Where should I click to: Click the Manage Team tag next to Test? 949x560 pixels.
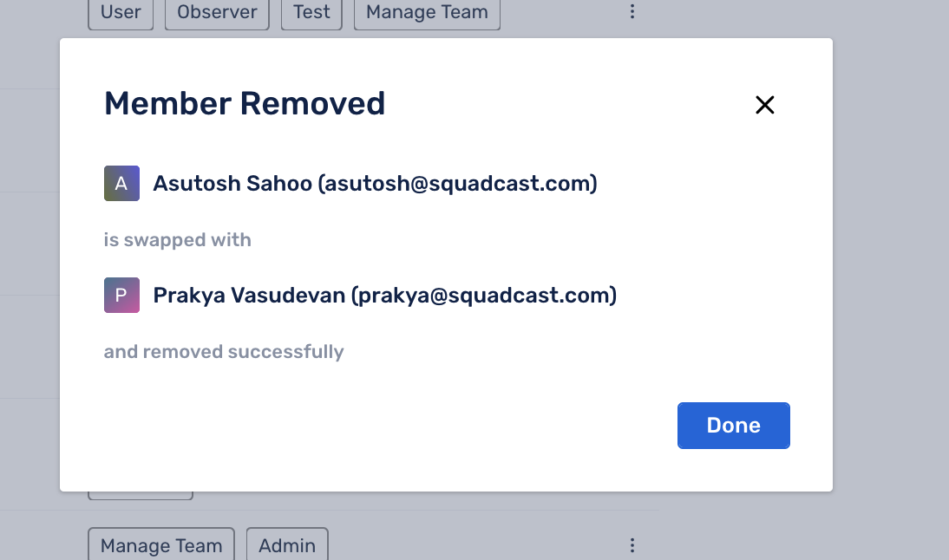427,13
